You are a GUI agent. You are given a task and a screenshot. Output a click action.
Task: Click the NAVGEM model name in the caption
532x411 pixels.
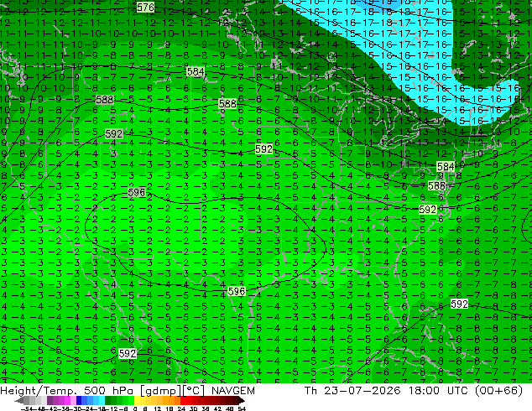[232, 391]
